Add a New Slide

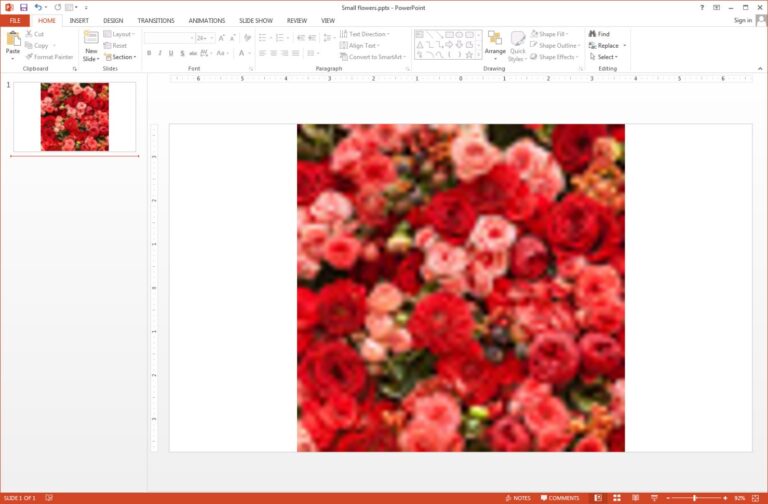91,46
